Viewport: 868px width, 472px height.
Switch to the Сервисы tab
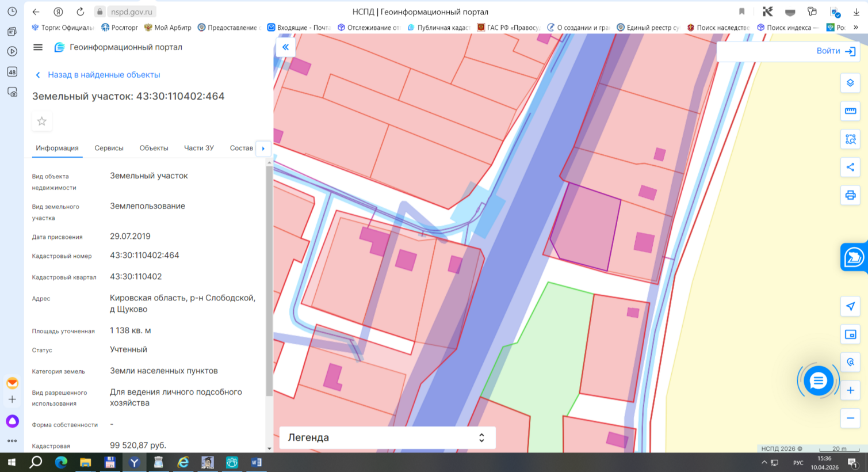[x=109, y=148]
